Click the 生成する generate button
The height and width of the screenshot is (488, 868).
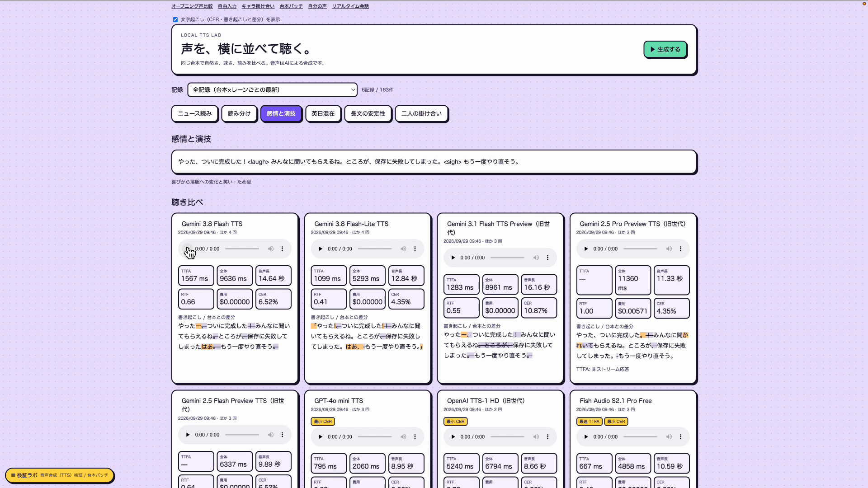665,49
